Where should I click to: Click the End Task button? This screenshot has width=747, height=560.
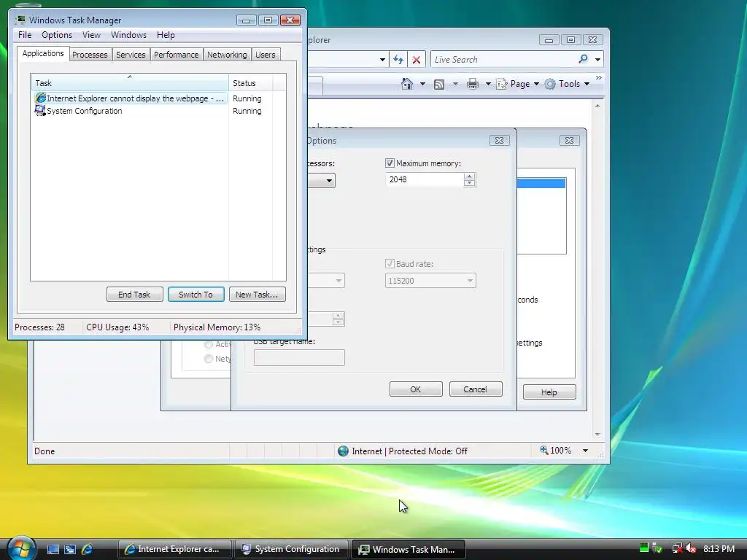134,295
